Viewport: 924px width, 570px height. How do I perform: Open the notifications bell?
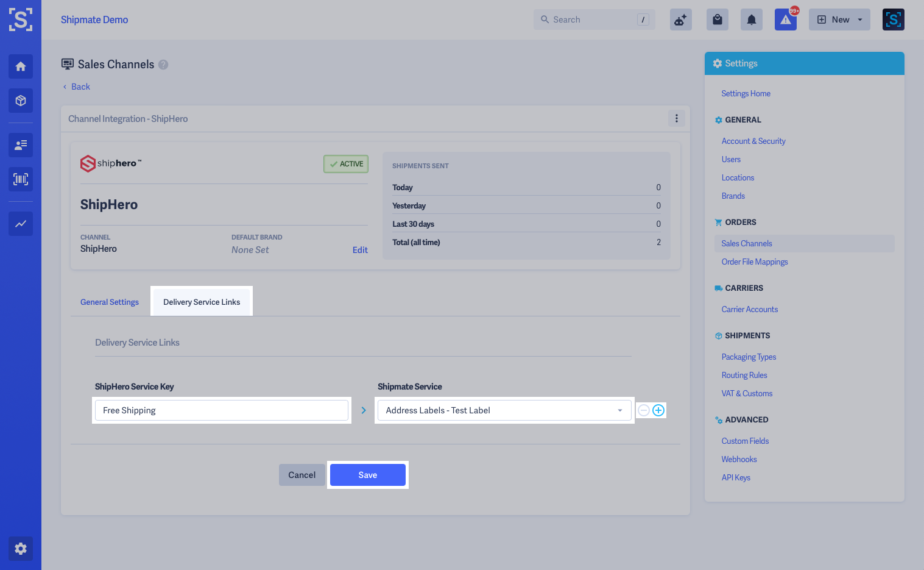pyautogui.click(x=752, y=20)
